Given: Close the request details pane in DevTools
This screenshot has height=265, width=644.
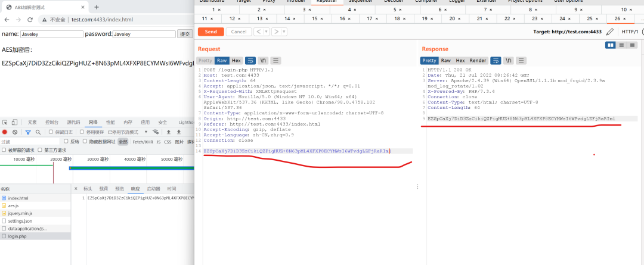Looking at the screenshot, I should tap(76, 189).
